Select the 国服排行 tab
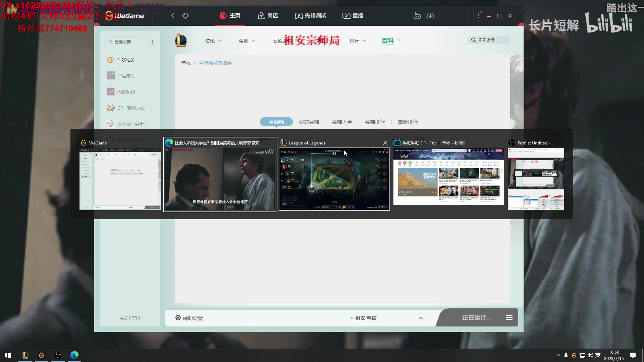 408,122
